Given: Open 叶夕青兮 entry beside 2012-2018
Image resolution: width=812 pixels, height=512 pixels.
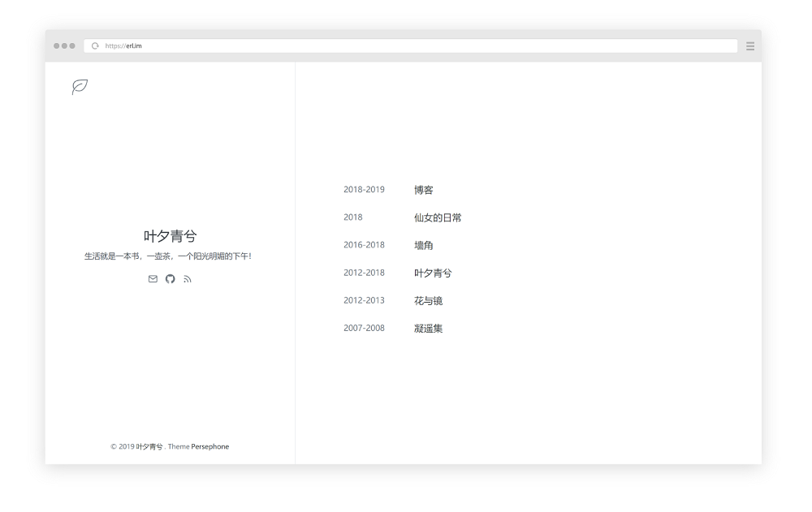Looking at the screenshot, I should pyautogui.click(x=433, y=273).
